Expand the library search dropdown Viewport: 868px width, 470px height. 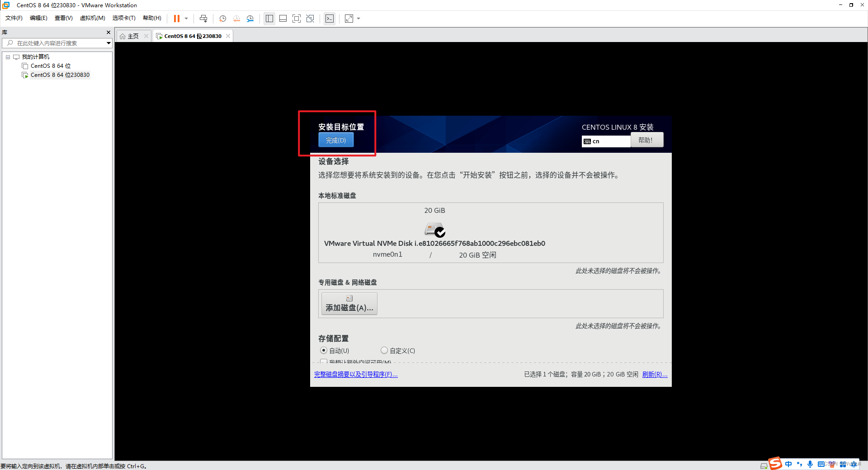click(x=108, y=43)
